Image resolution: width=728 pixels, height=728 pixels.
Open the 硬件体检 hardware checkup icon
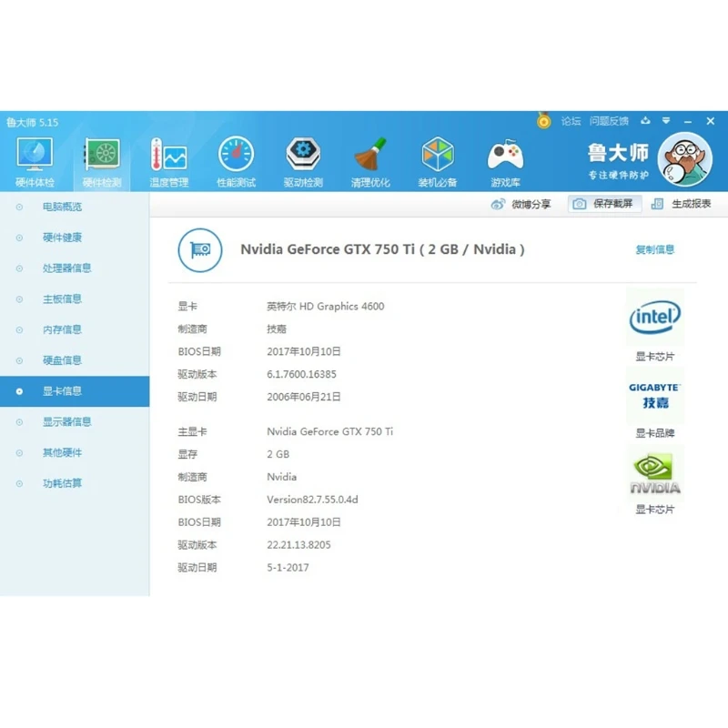(35, 162)
